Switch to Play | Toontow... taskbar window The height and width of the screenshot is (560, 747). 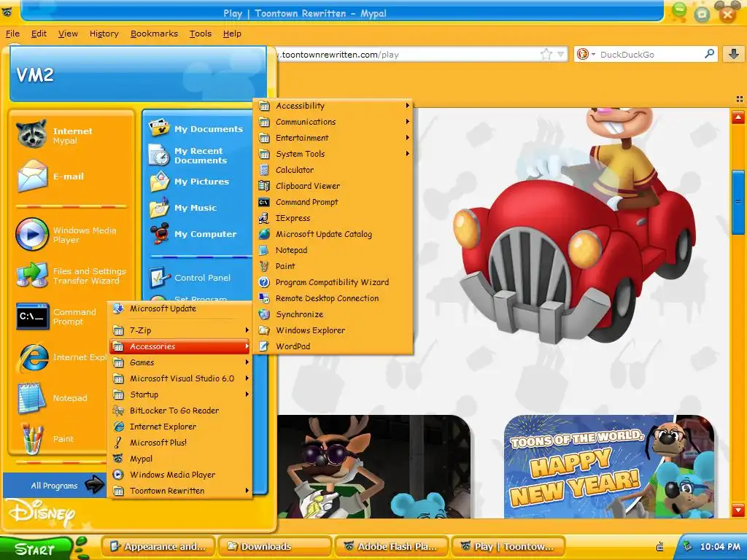pyautogui.click(x=508, y=546)
